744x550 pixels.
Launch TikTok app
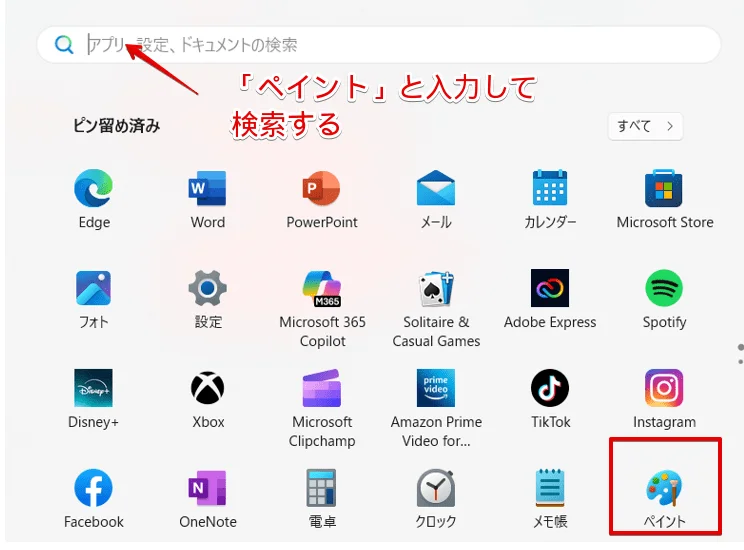tap(550, 399)
